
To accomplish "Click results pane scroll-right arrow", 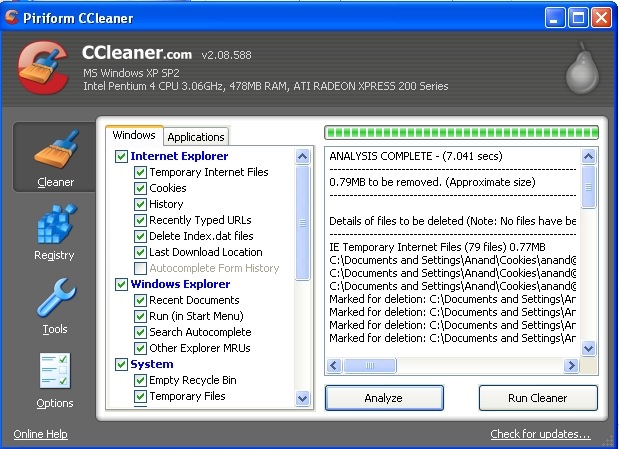I will pos(571,365).
